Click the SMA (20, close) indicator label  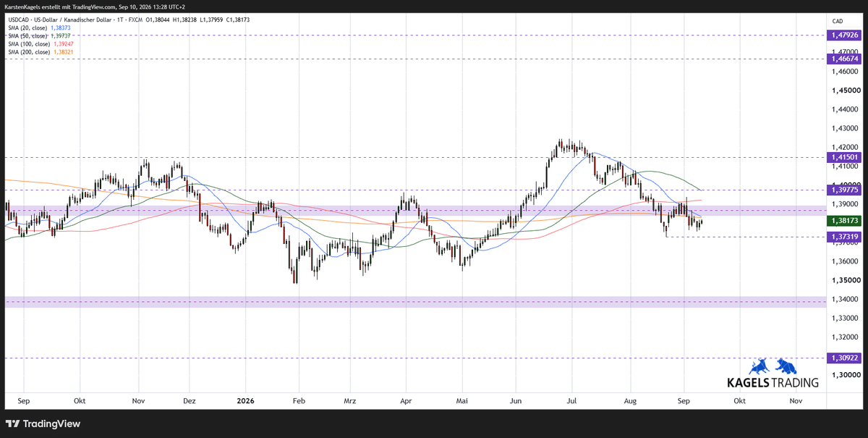pyautogui.click(x=29, y=27)
